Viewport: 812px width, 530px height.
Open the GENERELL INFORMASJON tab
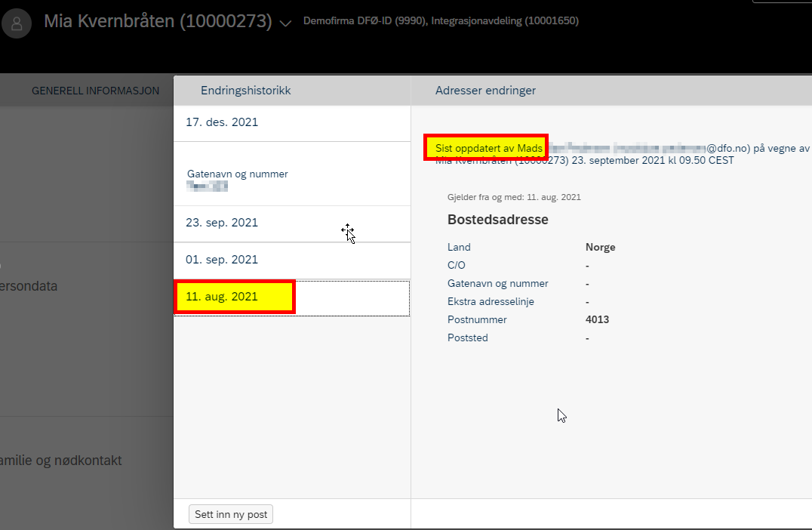coord(95,91)
